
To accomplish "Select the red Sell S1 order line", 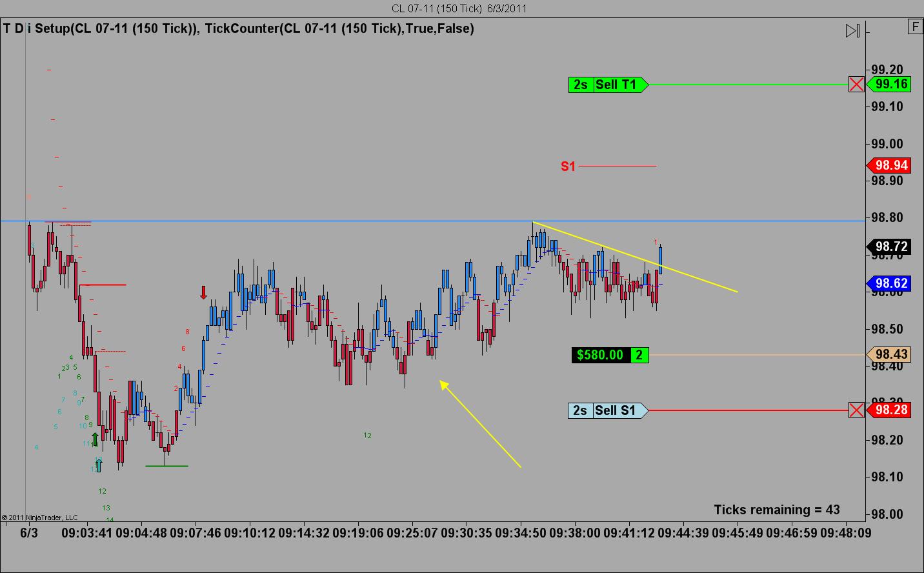I will [747, 410].
